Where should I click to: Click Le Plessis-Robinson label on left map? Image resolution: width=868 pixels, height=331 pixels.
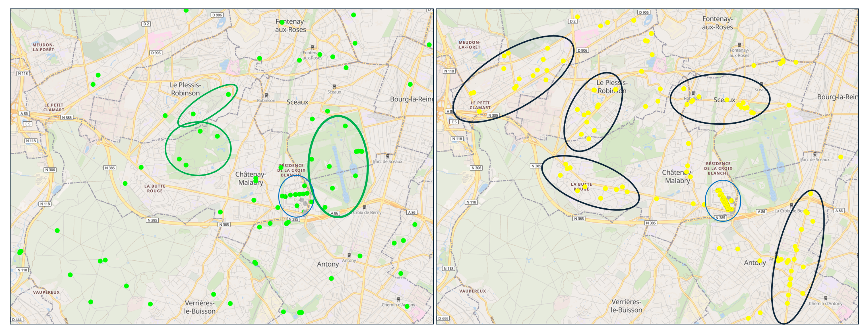[x=185, y=89]
